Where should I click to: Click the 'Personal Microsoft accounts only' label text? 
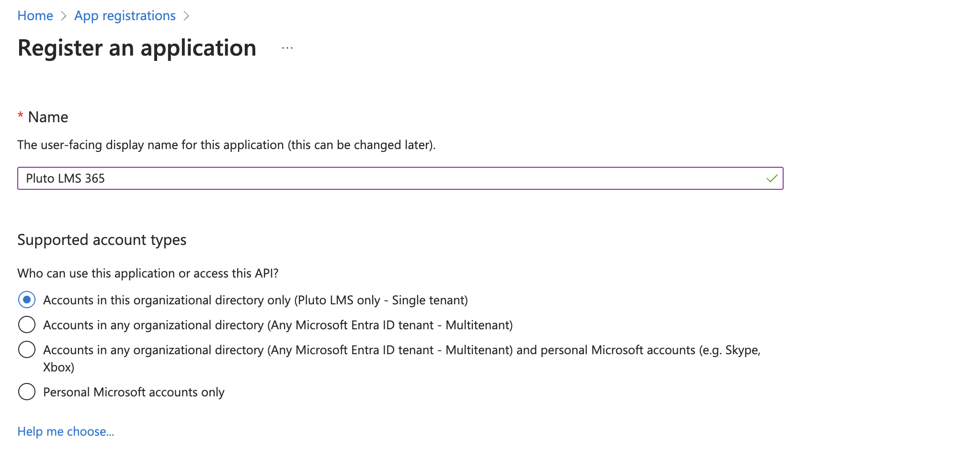pos(134,392)
